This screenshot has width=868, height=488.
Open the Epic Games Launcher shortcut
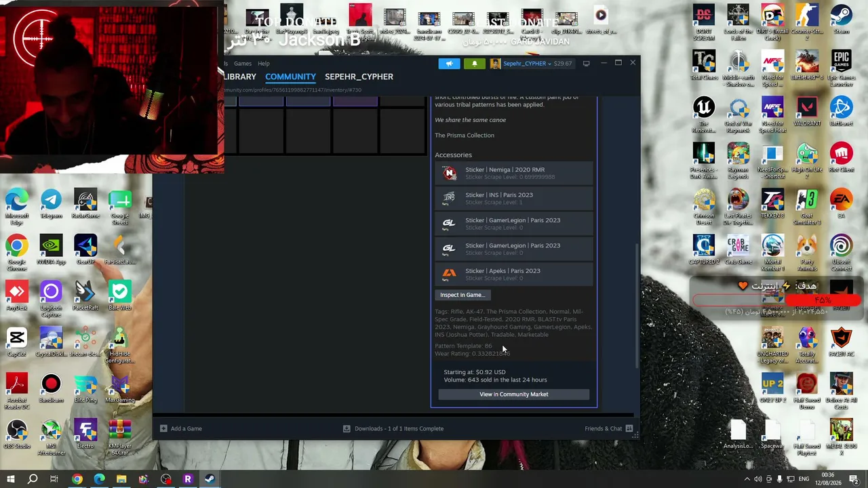coord(842,69)
